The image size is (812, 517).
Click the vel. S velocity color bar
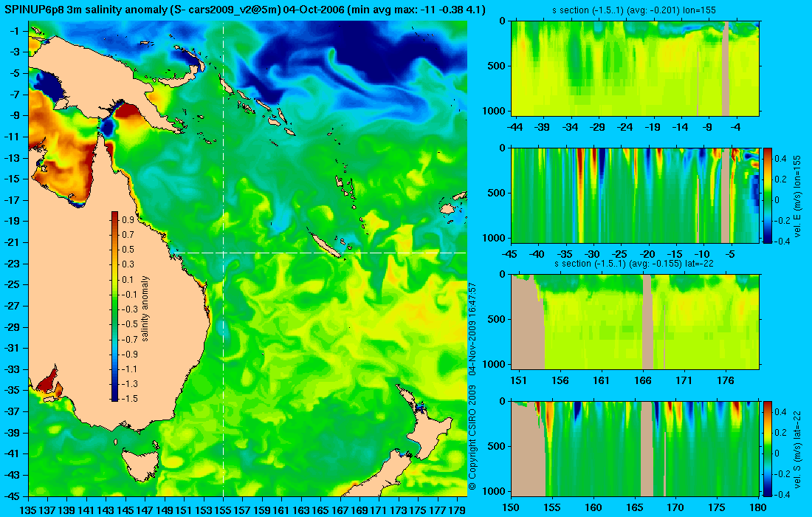768,448
